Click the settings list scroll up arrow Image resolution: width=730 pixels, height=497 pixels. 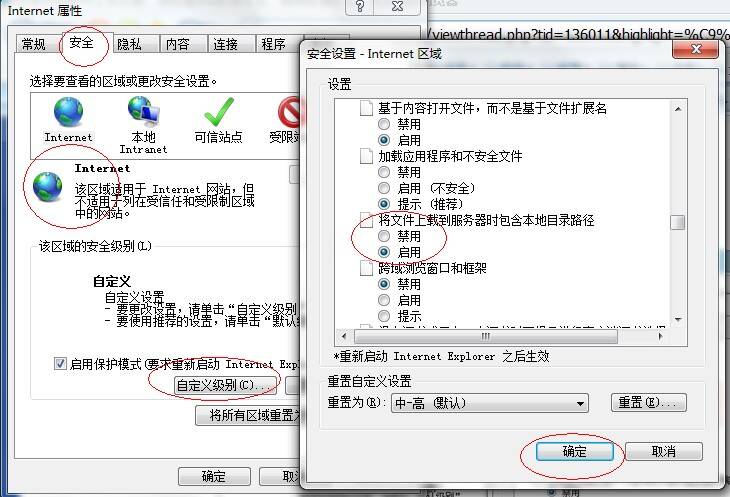pyautogui.click(x=678, y=109)
